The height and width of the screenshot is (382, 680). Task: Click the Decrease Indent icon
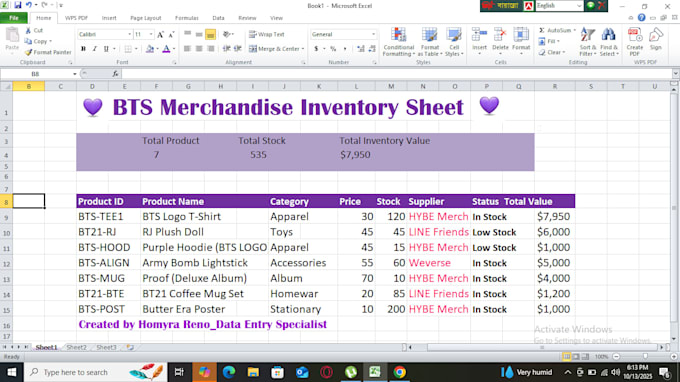click(226, 49)
